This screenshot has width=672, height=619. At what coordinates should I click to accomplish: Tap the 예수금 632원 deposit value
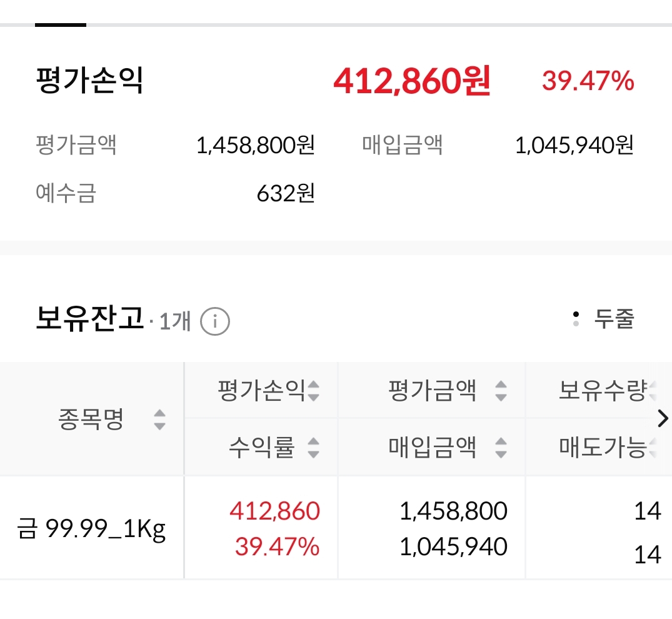286,193
